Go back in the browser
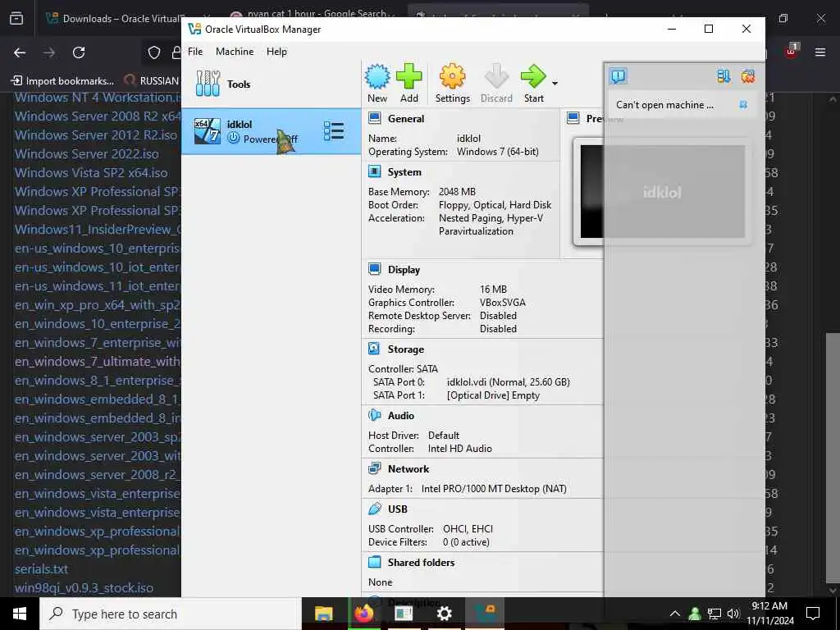This screenshot has width=840, height=630. (x=20, y=52)
